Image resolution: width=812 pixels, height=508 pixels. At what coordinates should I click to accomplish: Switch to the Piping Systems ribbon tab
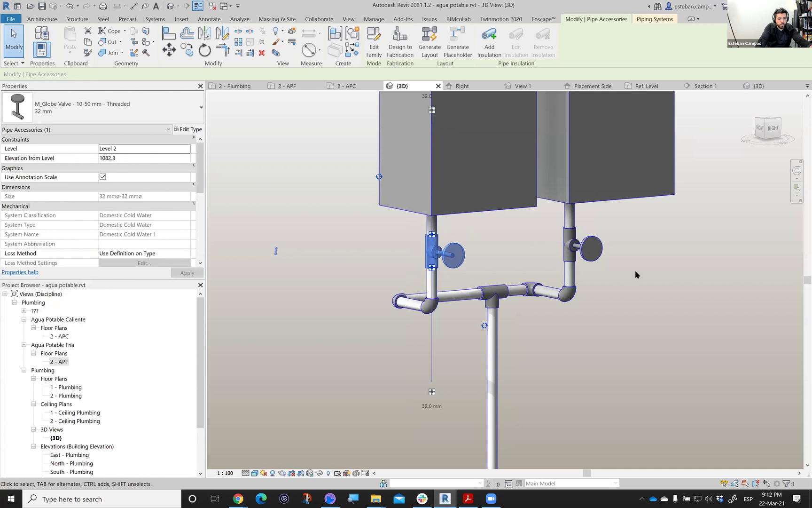tap(655, 19)
